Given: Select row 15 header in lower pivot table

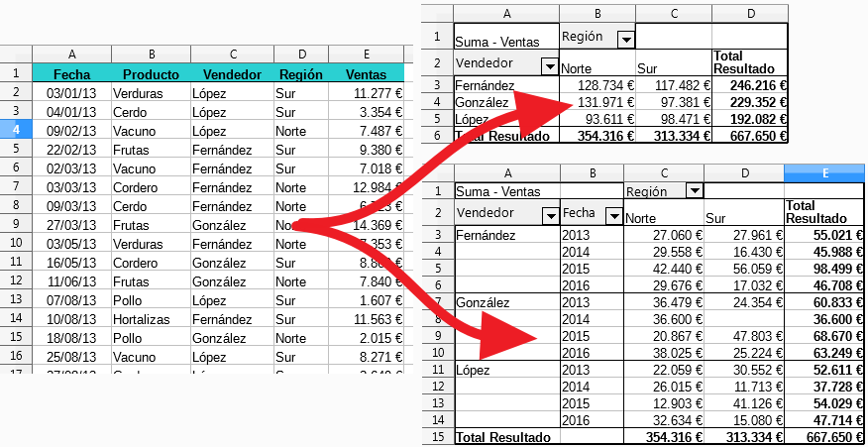Looking at the screenshot, I should pos(437,436).
